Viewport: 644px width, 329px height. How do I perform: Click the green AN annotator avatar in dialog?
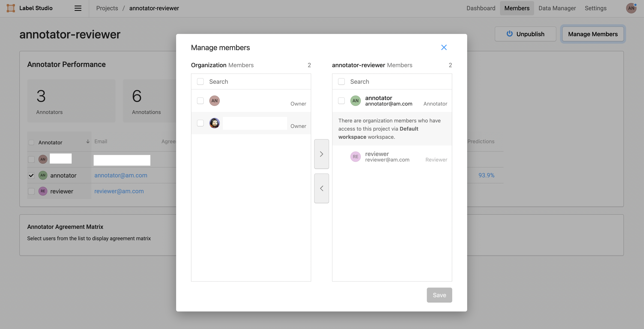pos(355,101)
